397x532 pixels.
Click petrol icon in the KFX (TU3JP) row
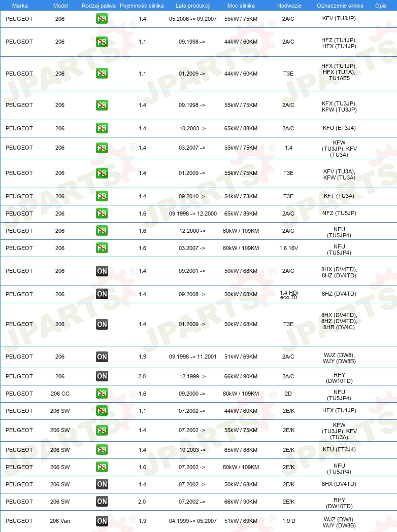click(102, 105)
